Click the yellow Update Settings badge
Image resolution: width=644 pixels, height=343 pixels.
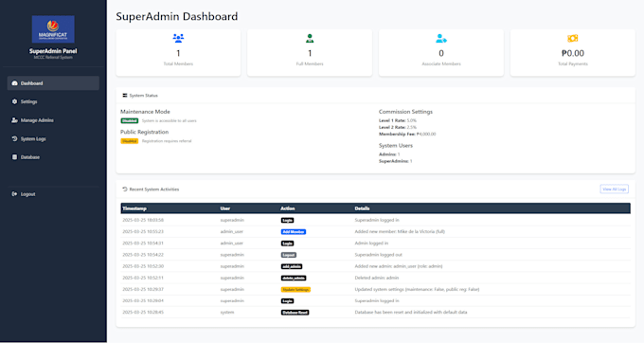[295, 290]
